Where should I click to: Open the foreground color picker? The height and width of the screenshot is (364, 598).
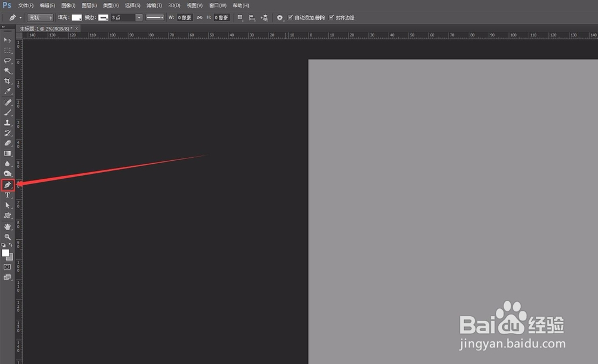5,253
